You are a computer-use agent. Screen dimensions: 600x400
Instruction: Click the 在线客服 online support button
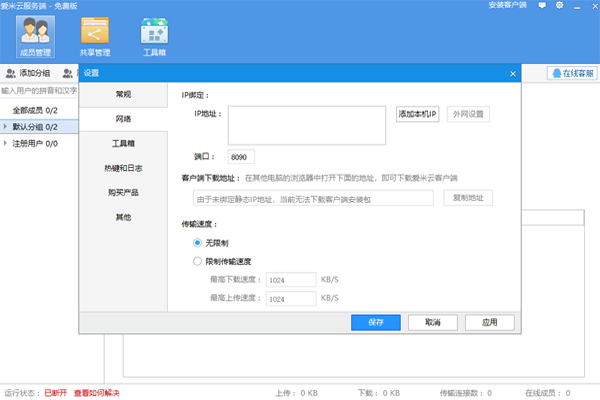pyautogui.click(x=571, y=73)
